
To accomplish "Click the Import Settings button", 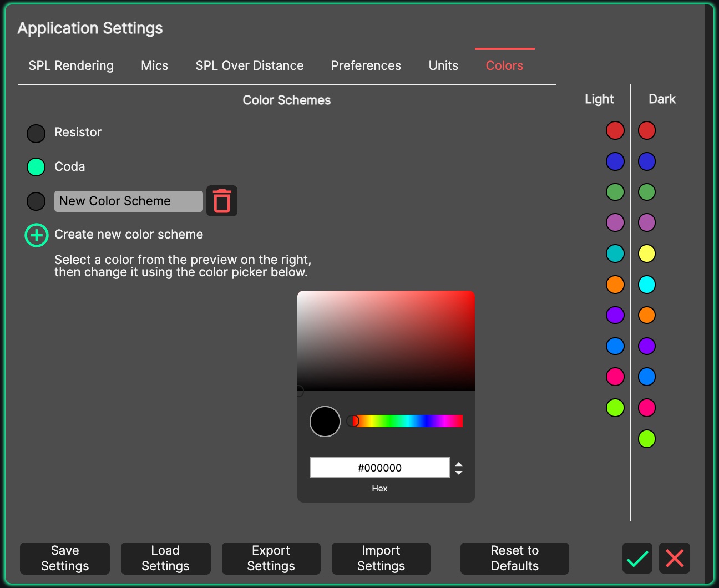I will coord(381,558).
